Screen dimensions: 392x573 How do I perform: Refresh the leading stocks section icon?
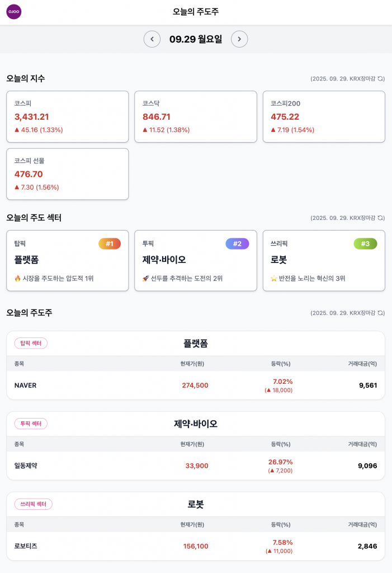tap(381, 313)
